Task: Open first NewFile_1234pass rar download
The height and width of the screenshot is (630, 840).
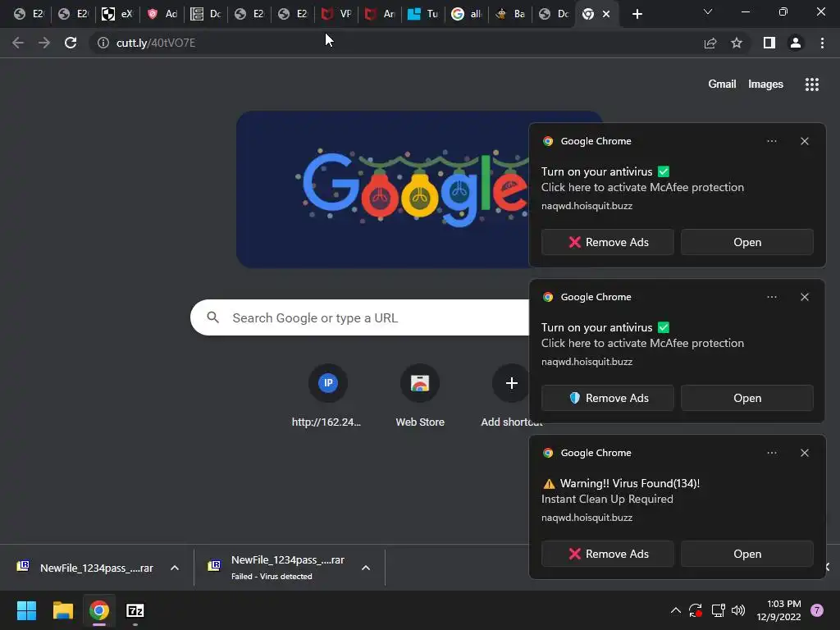Action: pyautogui.click(x=85, y=568)
